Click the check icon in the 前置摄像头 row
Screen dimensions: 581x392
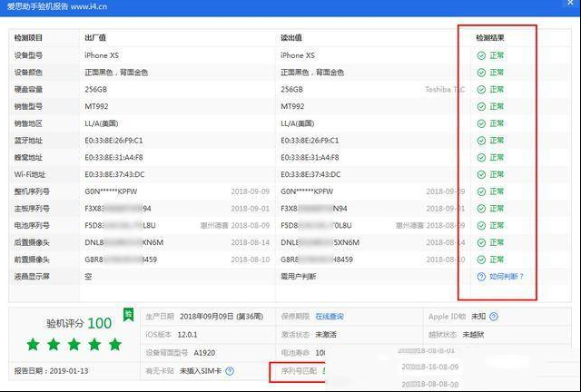[x=481, y=260]
